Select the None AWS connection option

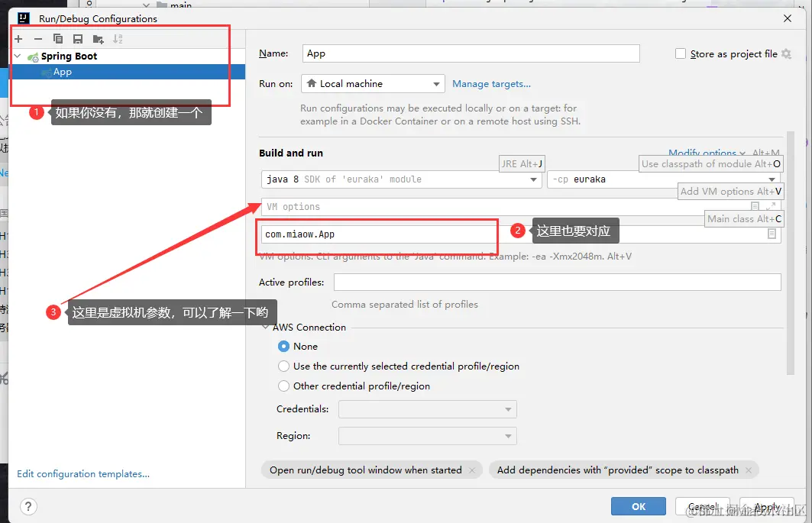coord(283,346)
